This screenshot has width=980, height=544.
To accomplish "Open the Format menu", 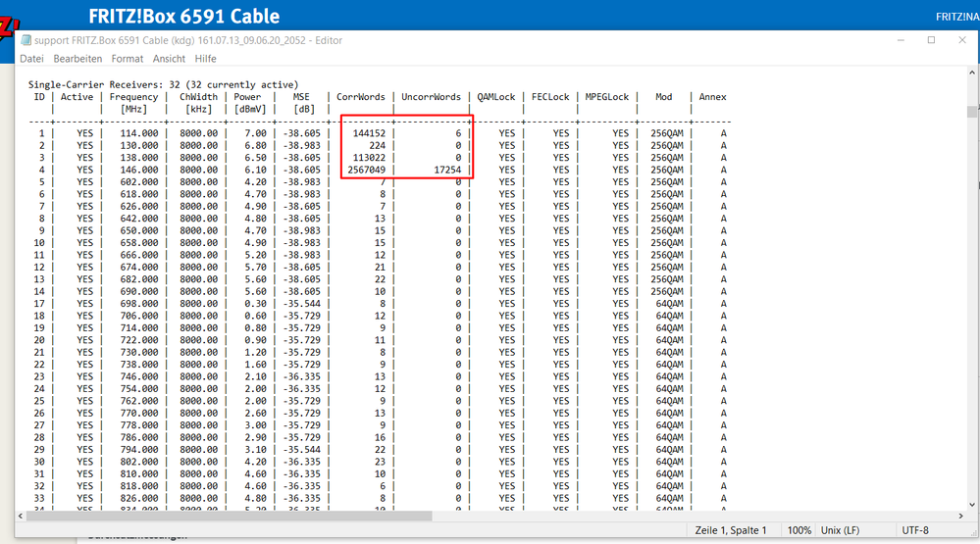I will 127,59.
